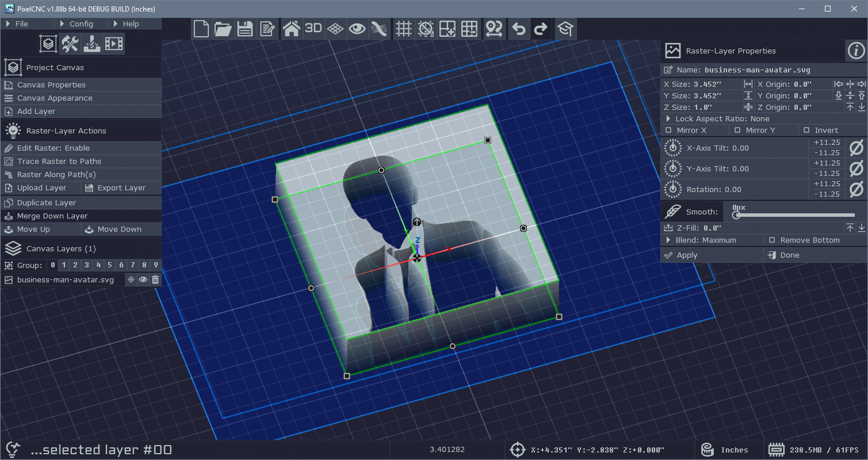Click the eye view icon in top toolbar

[x=357, y=29]
